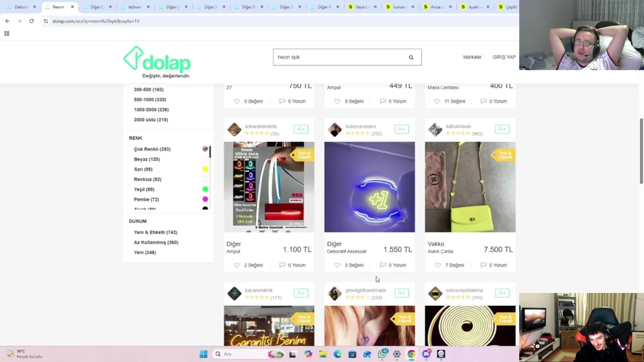Open ankarateknik06 seller avatar
Screen dimensions: 644x362
click(234, 130)
